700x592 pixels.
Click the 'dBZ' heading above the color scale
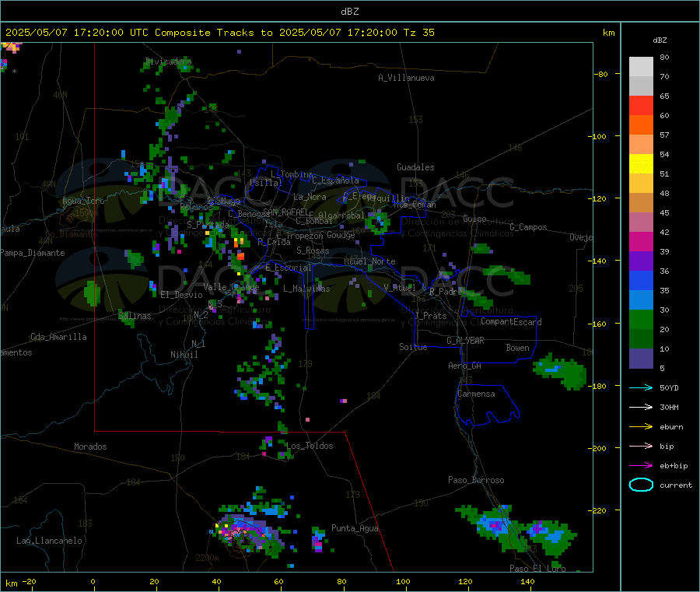(x=660, y=40)
